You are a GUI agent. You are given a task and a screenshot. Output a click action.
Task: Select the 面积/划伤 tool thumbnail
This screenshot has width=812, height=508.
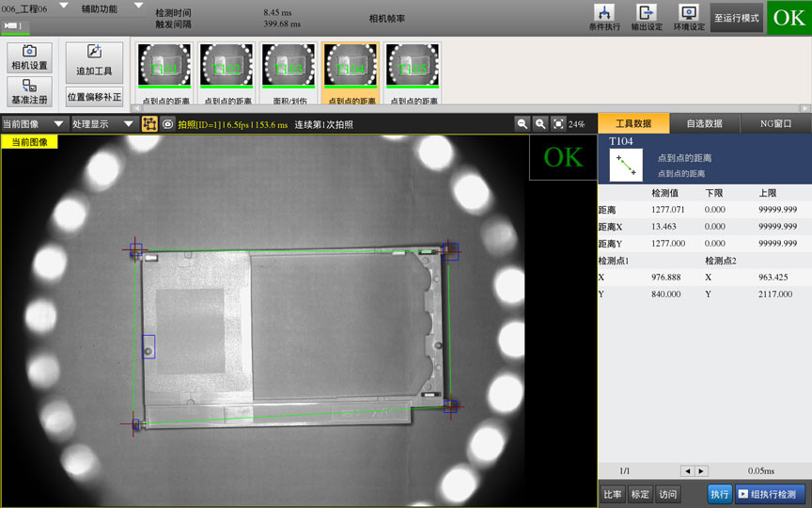point(288,73)
